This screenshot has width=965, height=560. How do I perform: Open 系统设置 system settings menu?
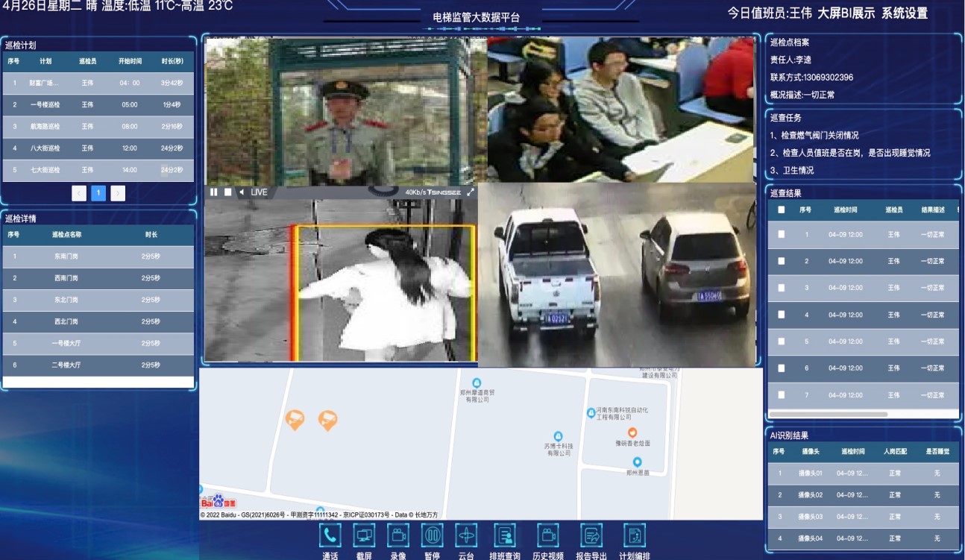904,13
